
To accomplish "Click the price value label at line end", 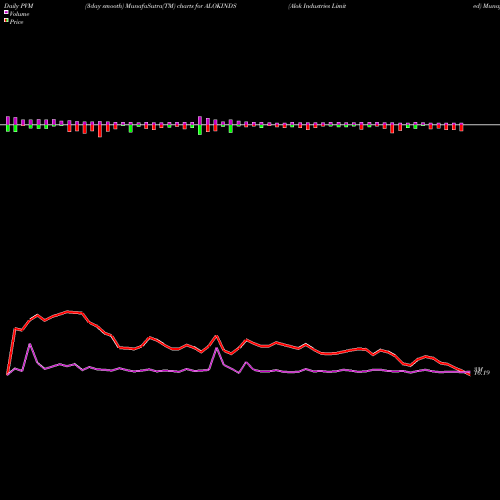I will (482, 372).
